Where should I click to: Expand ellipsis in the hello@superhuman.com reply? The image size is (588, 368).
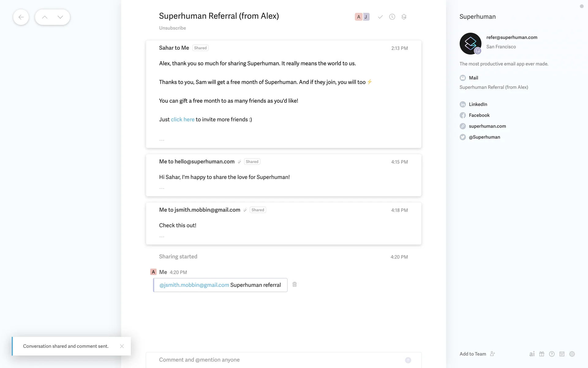coord(162,188)
